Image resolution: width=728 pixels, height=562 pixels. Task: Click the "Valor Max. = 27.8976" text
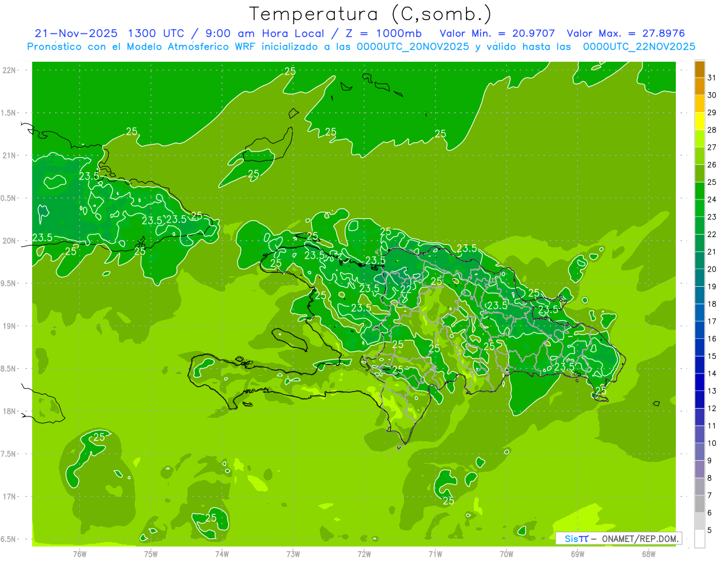tap(626, 33)
